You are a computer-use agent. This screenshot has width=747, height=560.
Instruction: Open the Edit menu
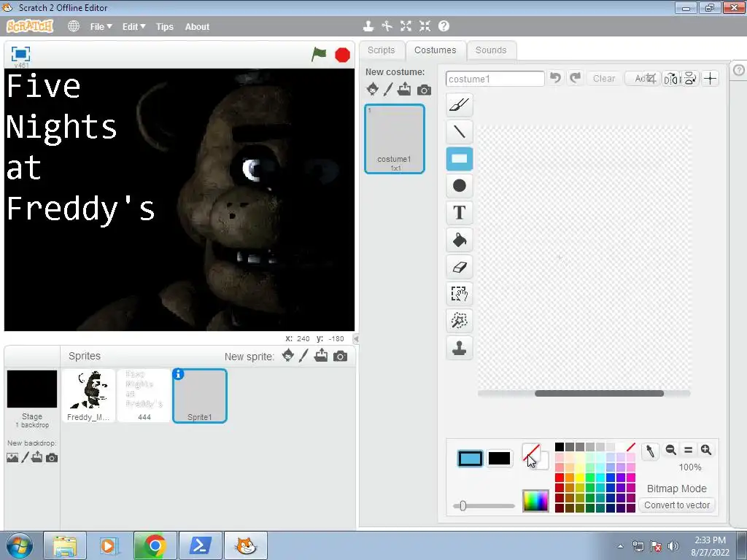pos(134,27)
